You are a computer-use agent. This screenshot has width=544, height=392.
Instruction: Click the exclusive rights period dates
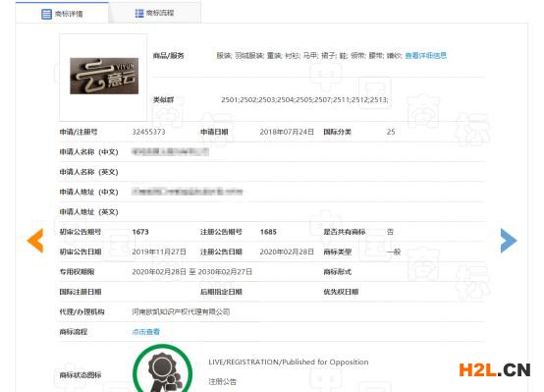point(191,272)
